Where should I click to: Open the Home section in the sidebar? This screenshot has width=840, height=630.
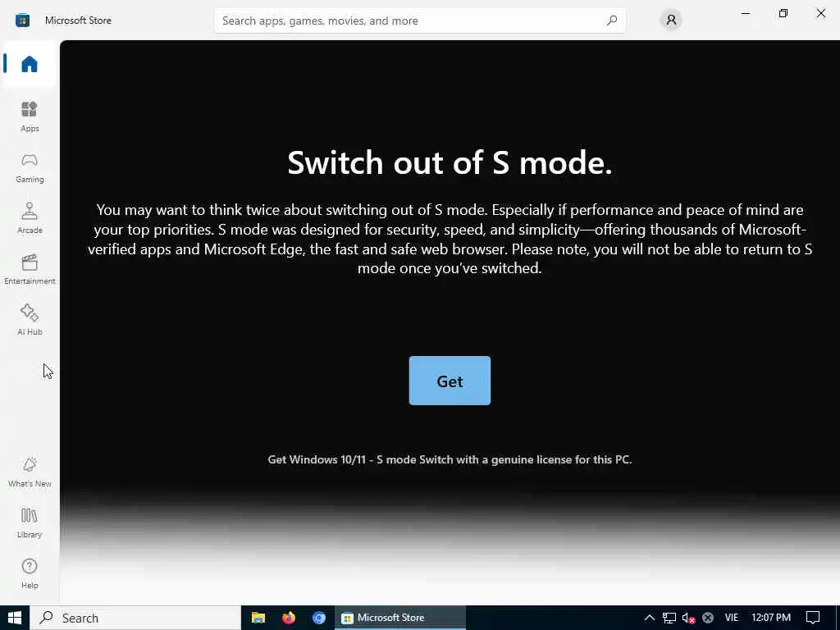click(30, 64)
